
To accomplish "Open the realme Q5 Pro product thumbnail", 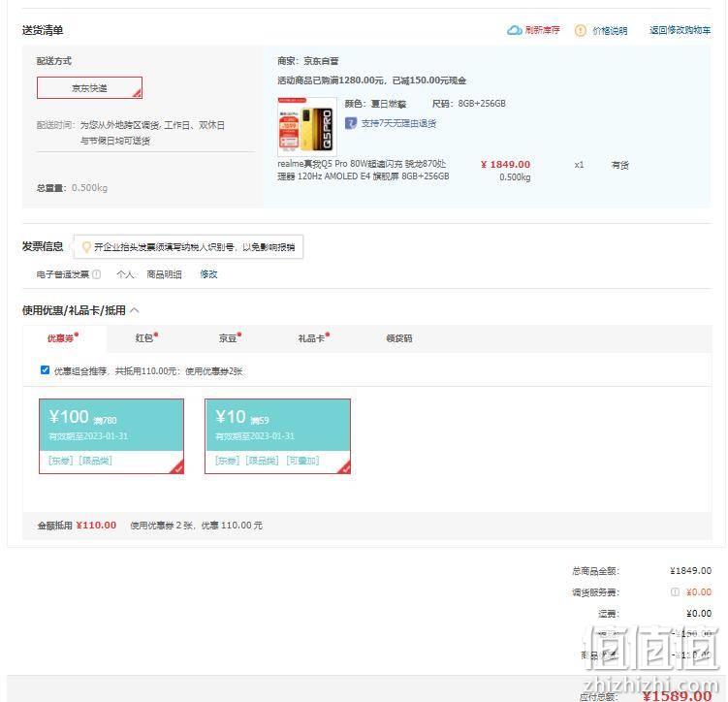I will coord(307,126).
